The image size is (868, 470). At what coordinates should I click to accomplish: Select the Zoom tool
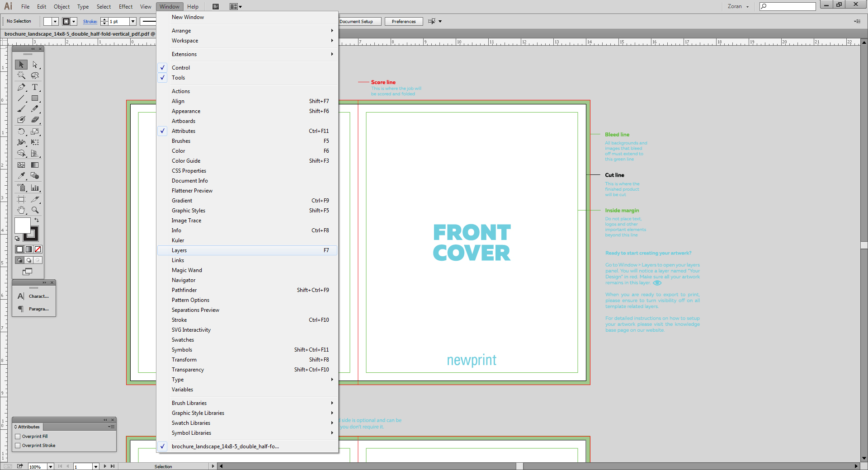coord(35,210)
